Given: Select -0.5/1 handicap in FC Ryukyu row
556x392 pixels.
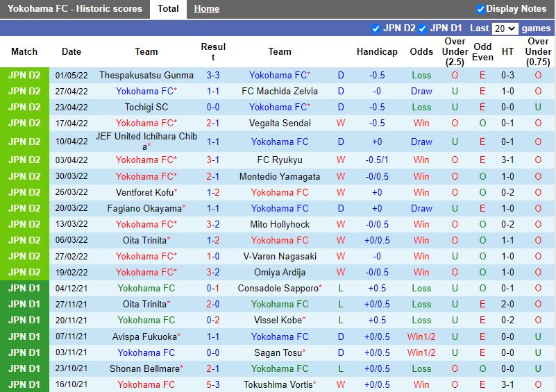Looking at the screenshot, I should pyautogui.click(x=377, y=160).
